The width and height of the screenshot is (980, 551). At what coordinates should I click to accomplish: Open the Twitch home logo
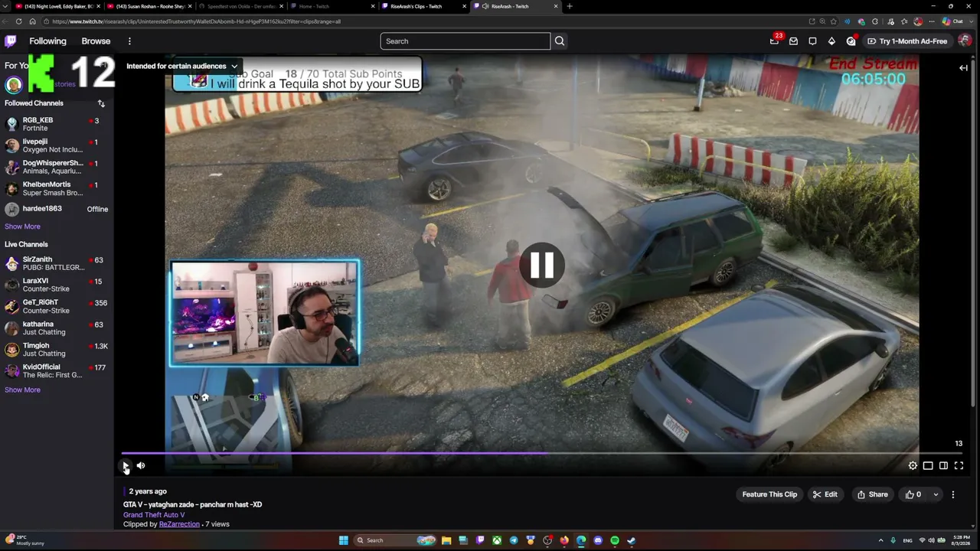[11, 41]
